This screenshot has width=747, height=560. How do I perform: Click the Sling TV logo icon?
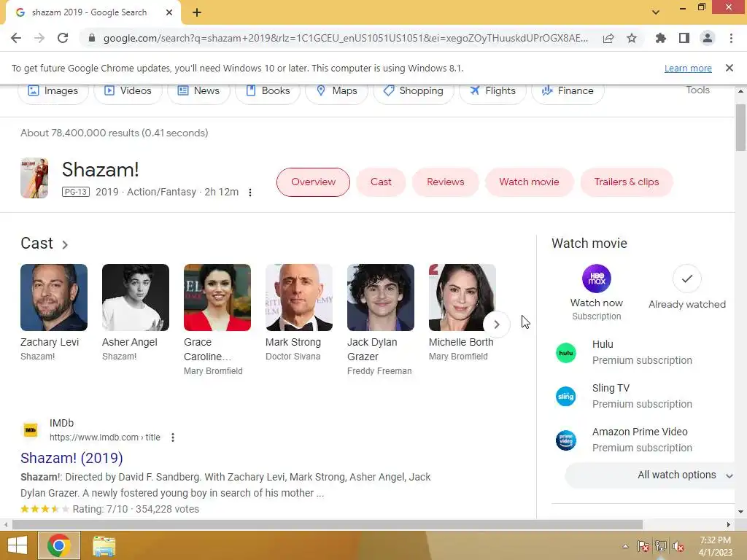tap(566, 397)
